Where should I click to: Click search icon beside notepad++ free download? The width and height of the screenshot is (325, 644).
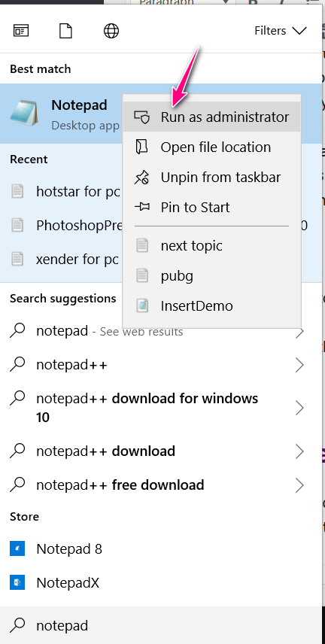coord(17,485)
